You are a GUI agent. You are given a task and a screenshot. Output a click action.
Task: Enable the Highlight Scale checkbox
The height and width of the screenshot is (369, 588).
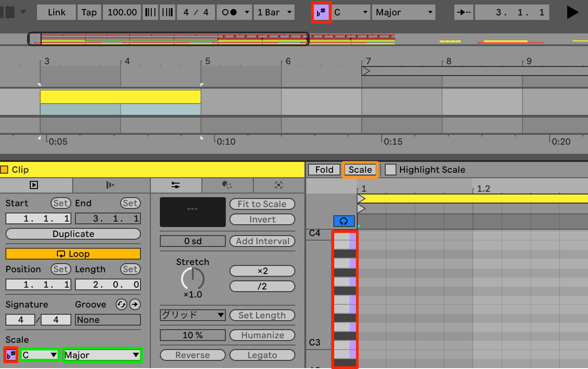[391, 170]
